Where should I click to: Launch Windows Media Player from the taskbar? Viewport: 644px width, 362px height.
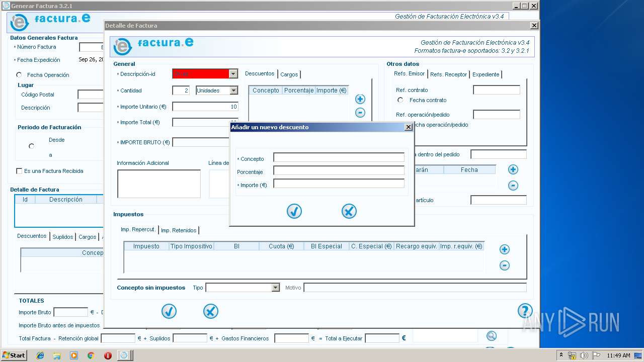click(74, 355)
